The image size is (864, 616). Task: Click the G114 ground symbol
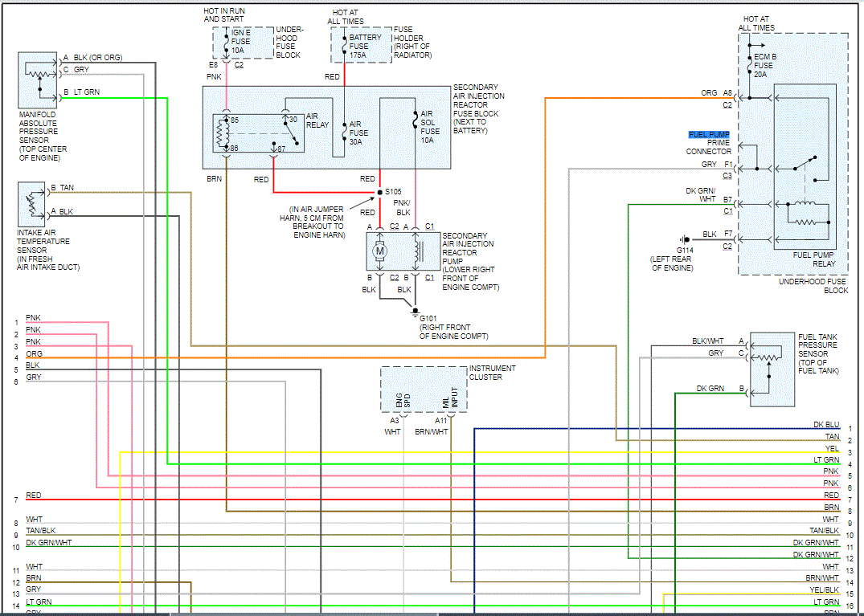(x=684, y=239)
